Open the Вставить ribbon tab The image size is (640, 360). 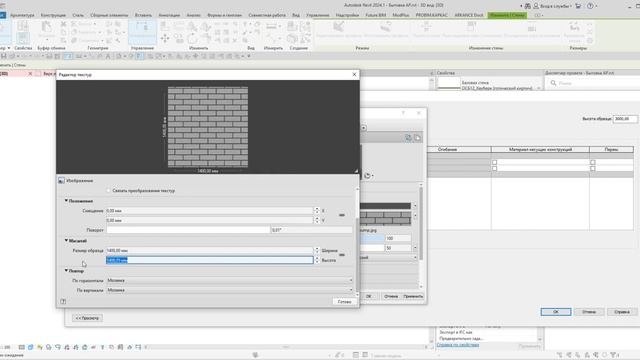click(x=143, y=15)
